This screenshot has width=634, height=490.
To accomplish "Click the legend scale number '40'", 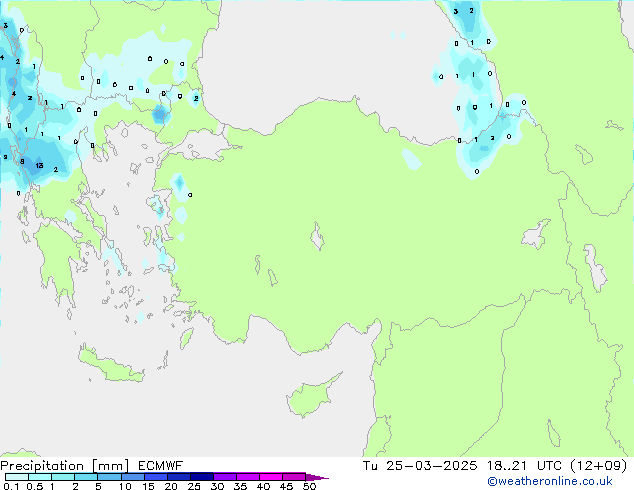I will pyautogui.click(x=263, y=486).
